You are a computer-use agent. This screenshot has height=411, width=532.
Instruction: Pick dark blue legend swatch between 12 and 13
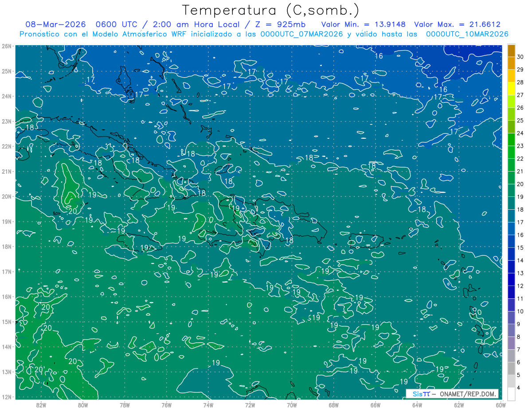coord(511,279)
